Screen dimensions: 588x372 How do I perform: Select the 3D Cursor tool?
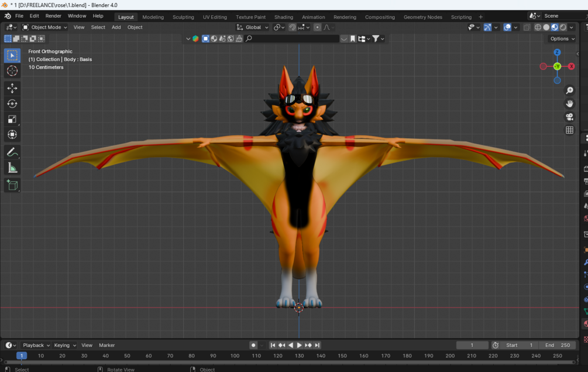pos(12,70)
